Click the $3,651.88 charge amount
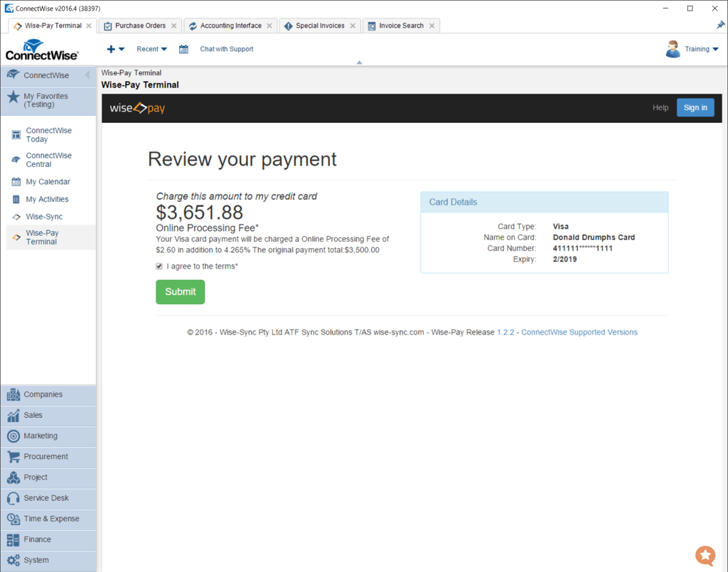 [x=199, y=212]
